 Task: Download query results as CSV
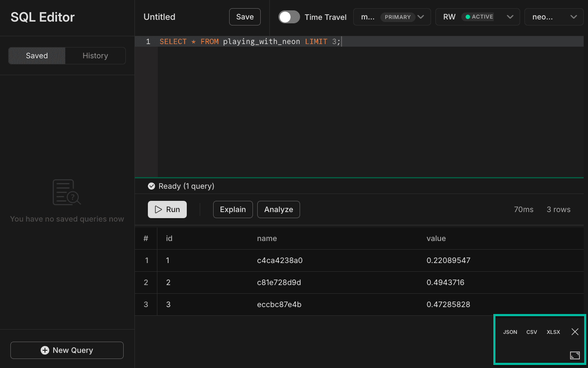pos(532,332)
